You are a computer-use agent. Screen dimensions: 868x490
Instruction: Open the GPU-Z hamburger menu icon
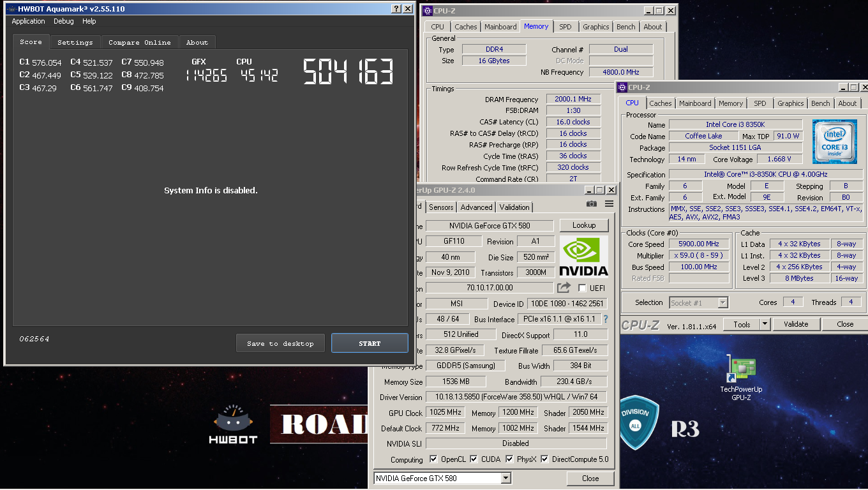click(x=609, y=204)
